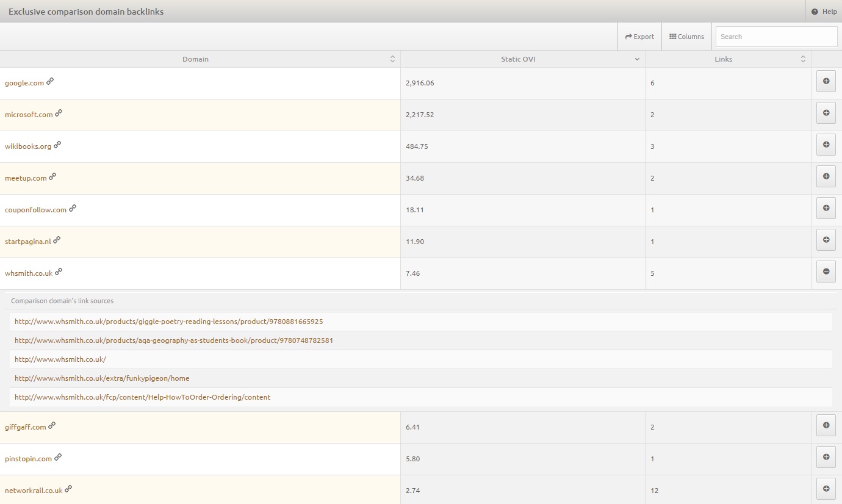842x504 pixels.
Task: Select the 11.90 Static OVI value
Action: pos(415,242)
